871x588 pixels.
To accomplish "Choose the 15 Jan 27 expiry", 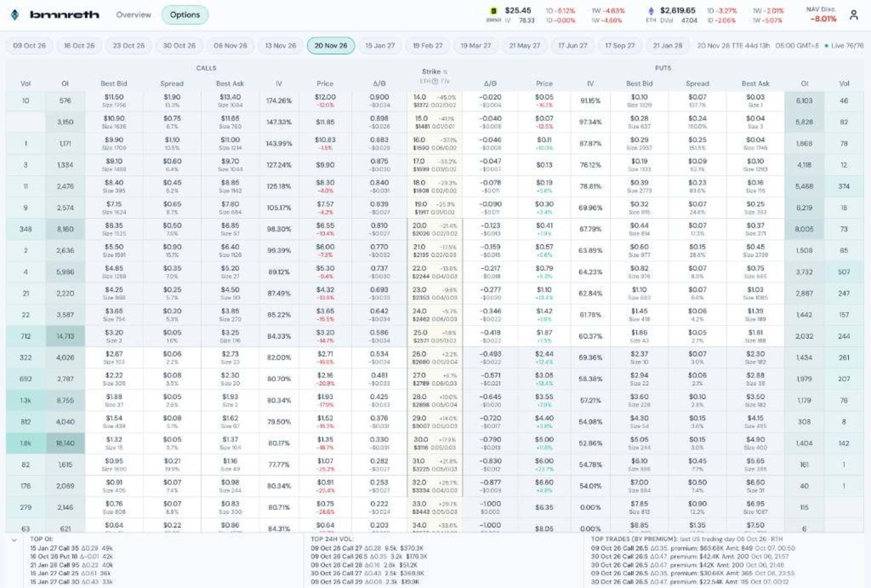I will (x=380, y=45).
